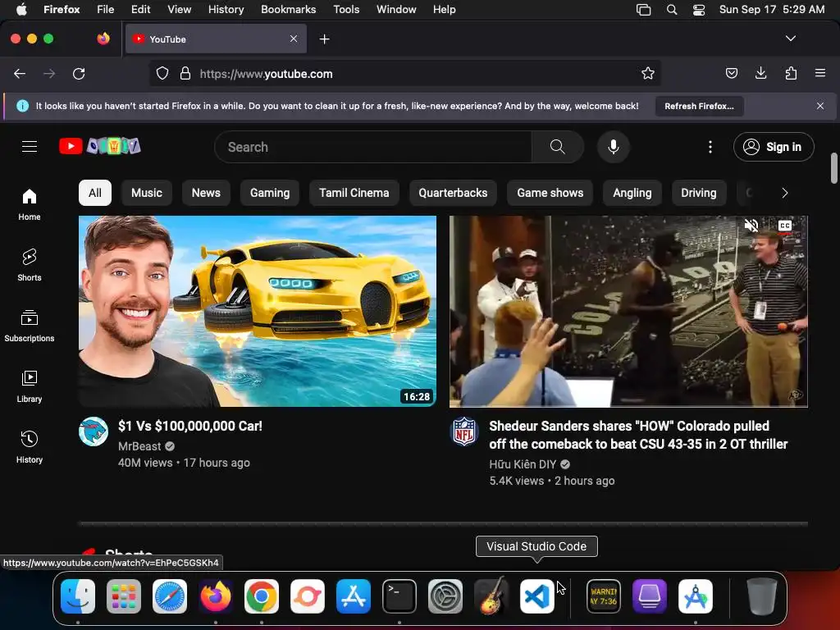The height and width of the screenshot is (630, 840).
Task: Open Pocket save icon
Action: [x=731, y=73]
